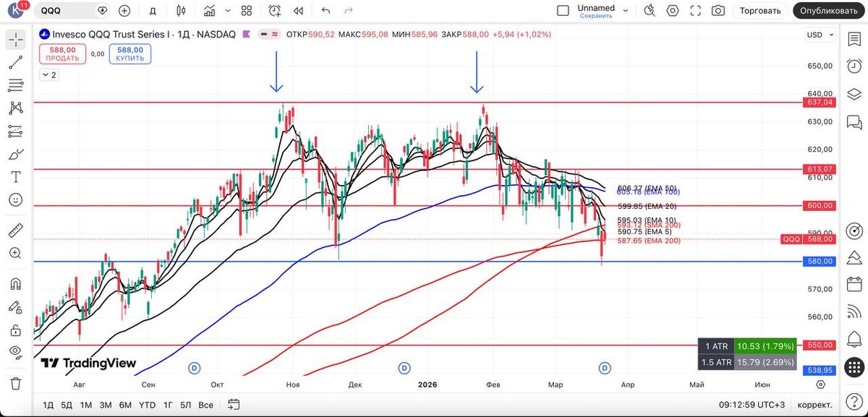Toggle stay in drawing mode
868x417 pixels.
[x=15, y=306]
